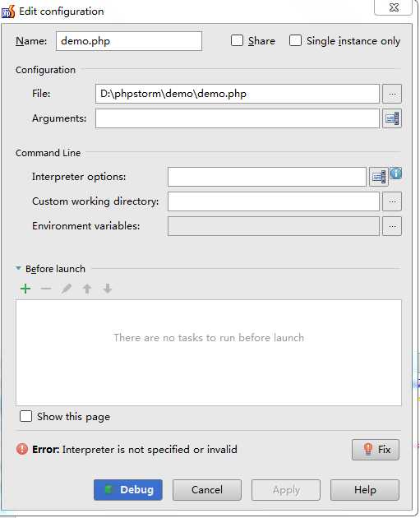
Task: Click the File path input field
Action: pos(238,94)
